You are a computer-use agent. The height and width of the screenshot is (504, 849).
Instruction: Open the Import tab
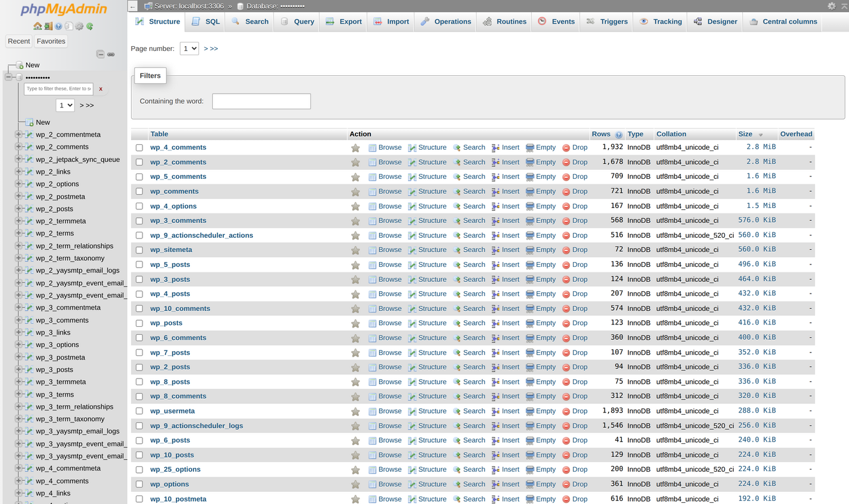point(391,21)
